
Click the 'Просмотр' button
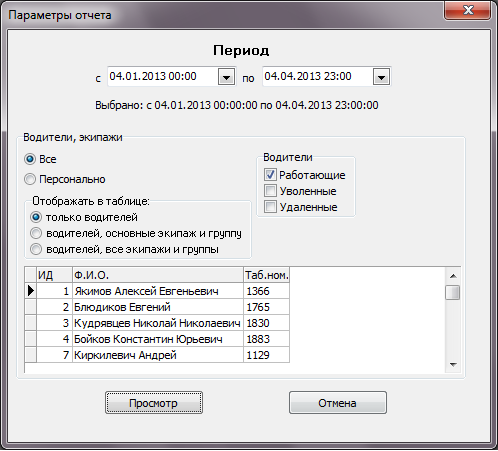pos(154,403)
